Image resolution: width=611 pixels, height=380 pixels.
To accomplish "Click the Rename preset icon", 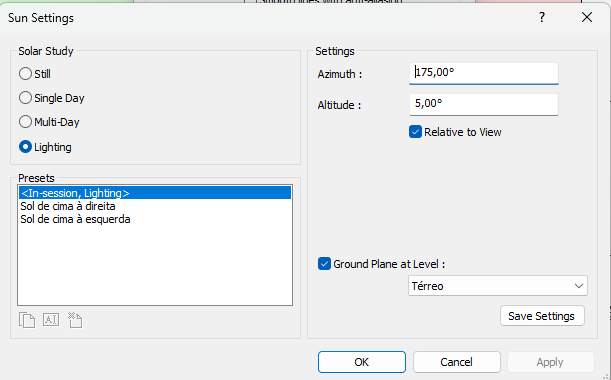I will (51, 320).
